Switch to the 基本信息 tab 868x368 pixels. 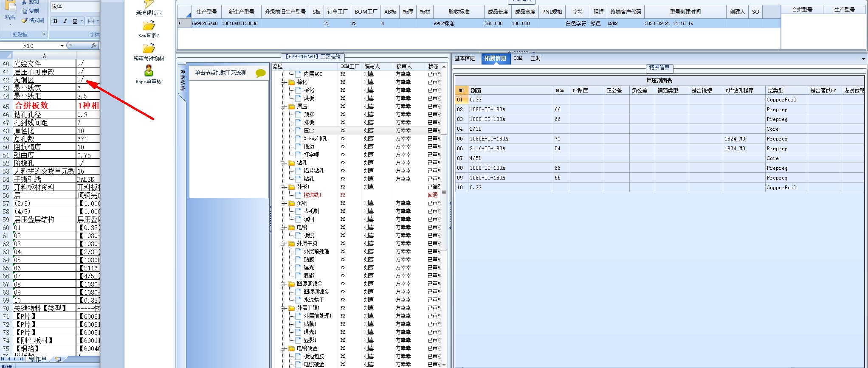tap(465, 59)
